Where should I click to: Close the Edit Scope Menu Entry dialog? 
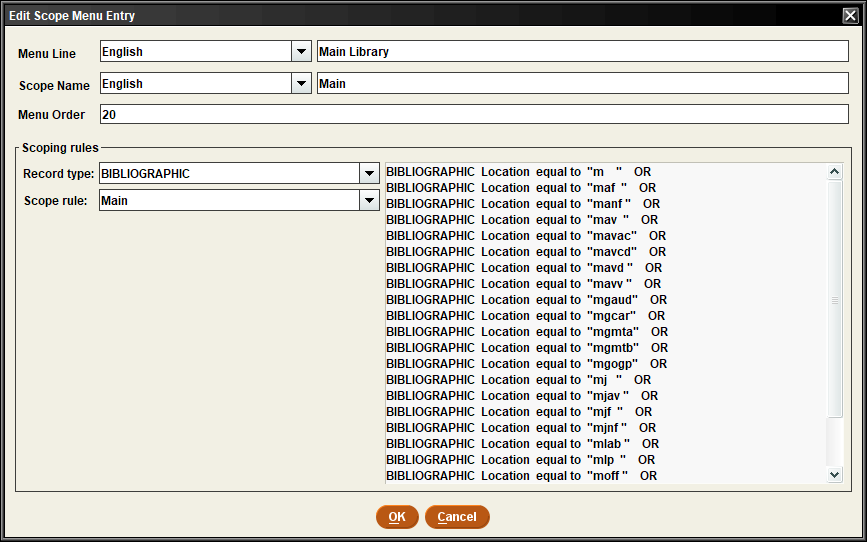point(849,15)
